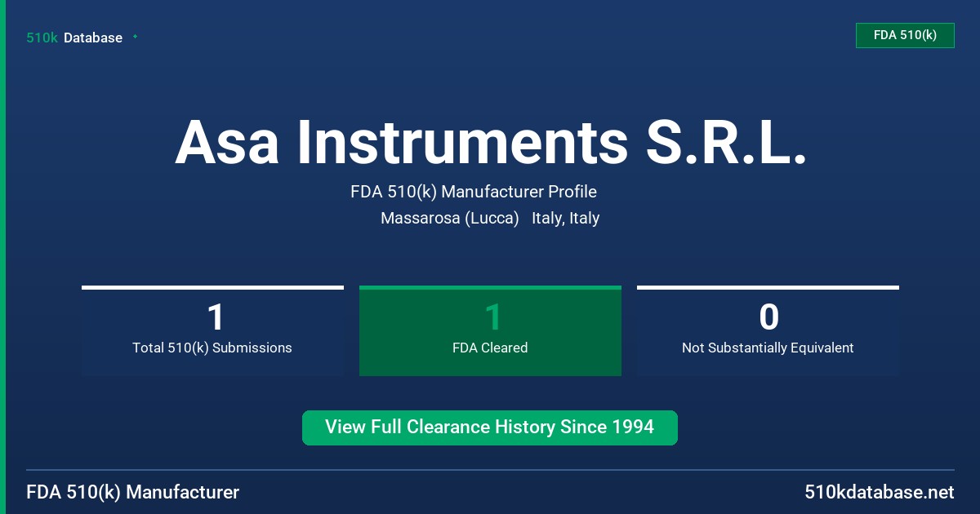Open the FDA Cleared stat card

490,330
